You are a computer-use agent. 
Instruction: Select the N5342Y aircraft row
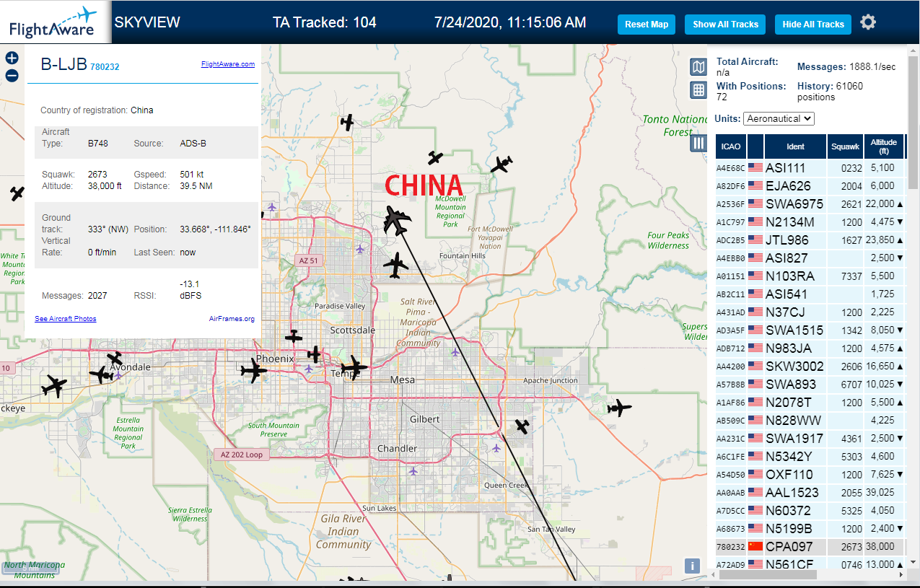810,456
